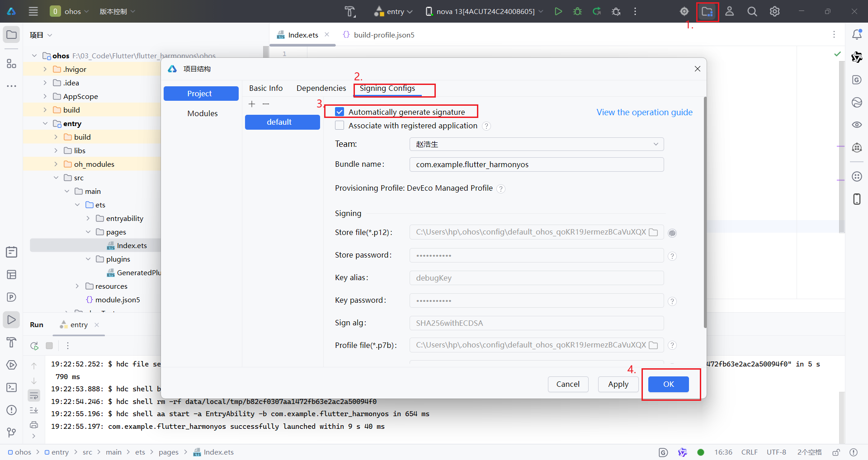This screenshot has width=868, height=460.
Task: Click the Key alias field
Action: click(537, 278)
